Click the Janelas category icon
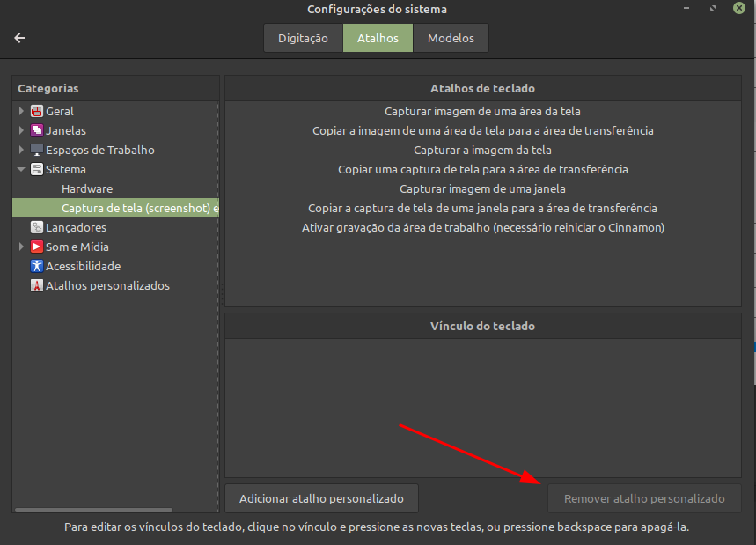The image size is (756, 545). click(37, 130)
